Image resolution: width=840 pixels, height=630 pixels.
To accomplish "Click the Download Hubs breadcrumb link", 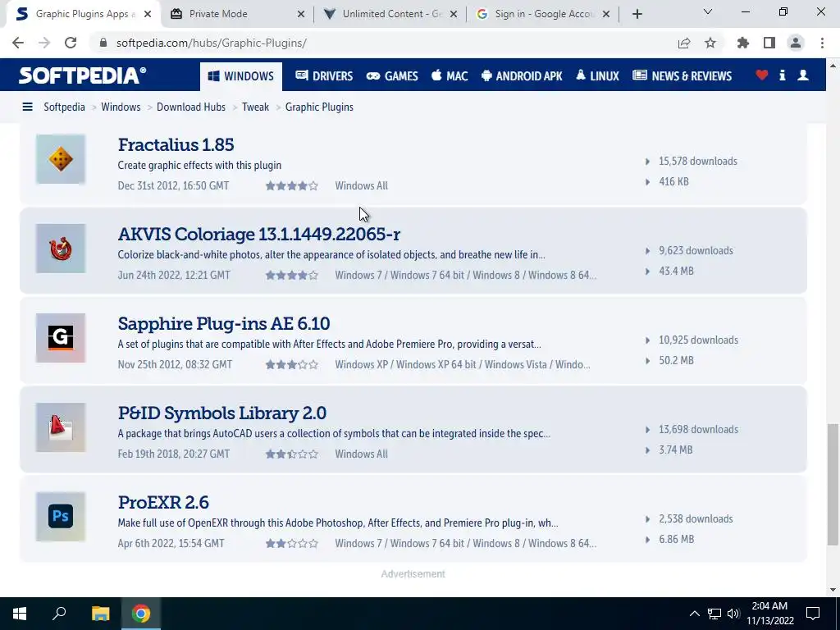I will tap(191, 107).
